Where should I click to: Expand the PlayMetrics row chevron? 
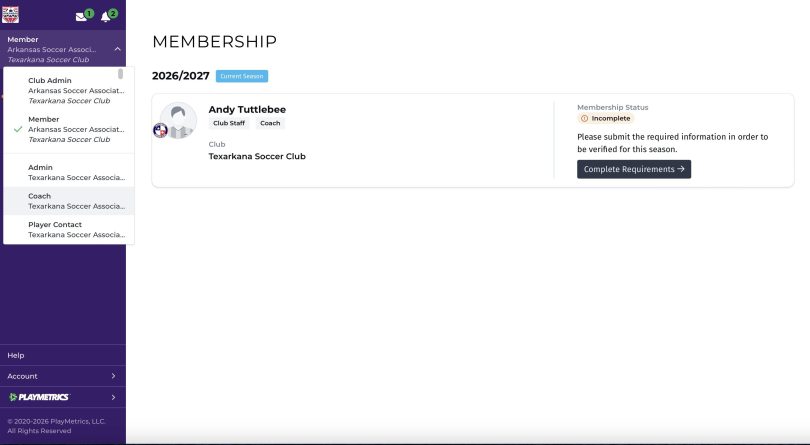[x=113, y=397]
